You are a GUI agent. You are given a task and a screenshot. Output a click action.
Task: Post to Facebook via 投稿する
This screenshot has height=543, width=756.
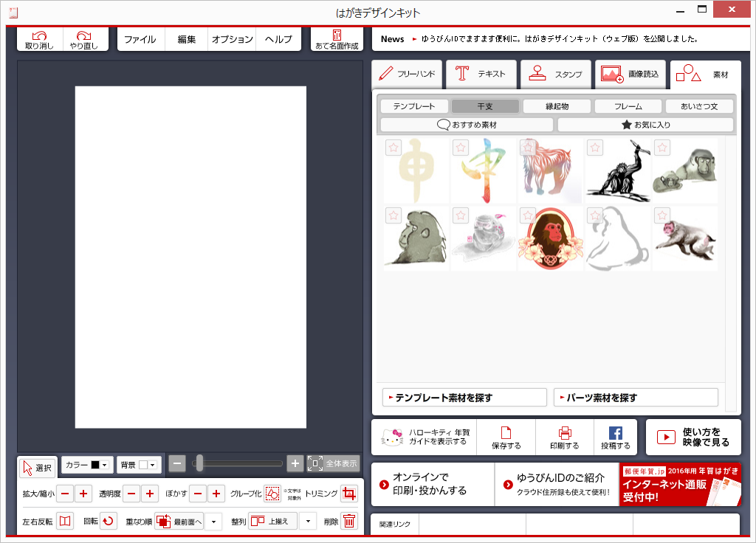pyautogui.click(x=615, y=436)
